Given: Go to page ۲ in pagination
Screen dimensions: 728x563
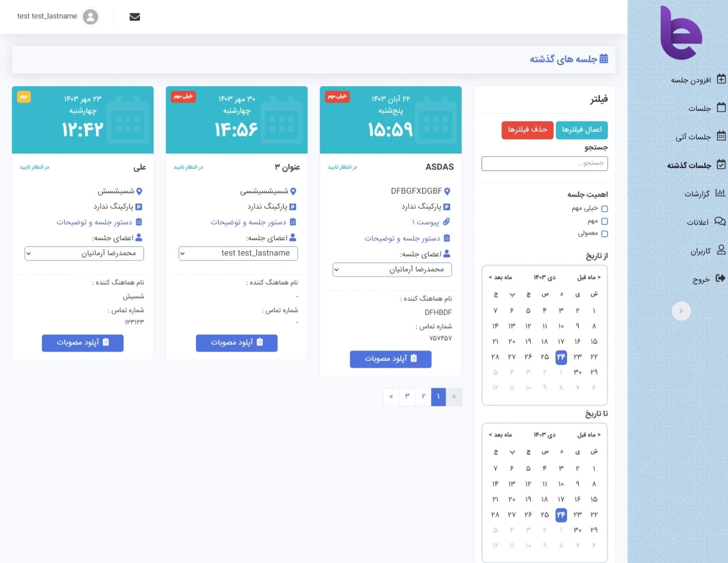Looking at the screenshot, I should click(423, 397).
